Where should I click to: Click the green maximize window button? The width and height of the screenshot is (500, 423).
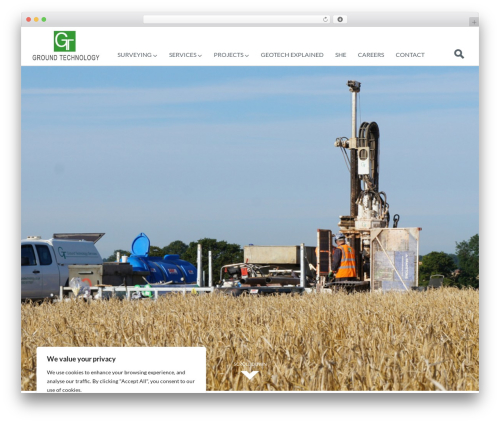(44, 19)
